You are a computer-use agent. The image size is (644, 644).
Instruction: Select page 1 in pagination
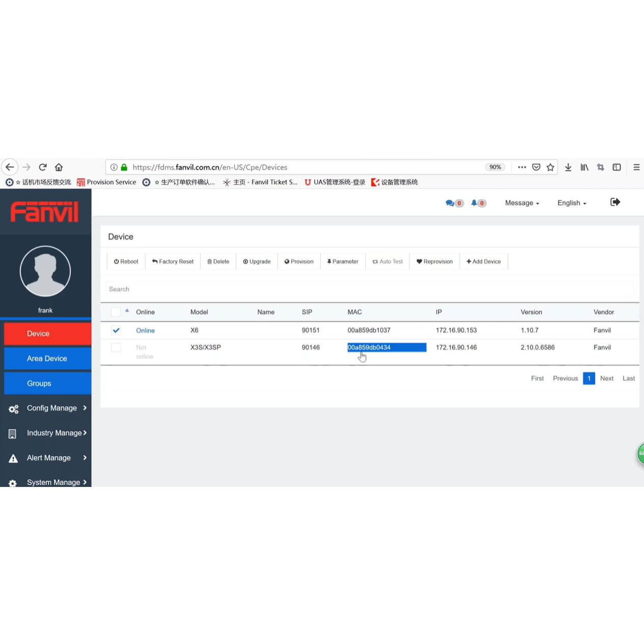click(x=589, y=378)
